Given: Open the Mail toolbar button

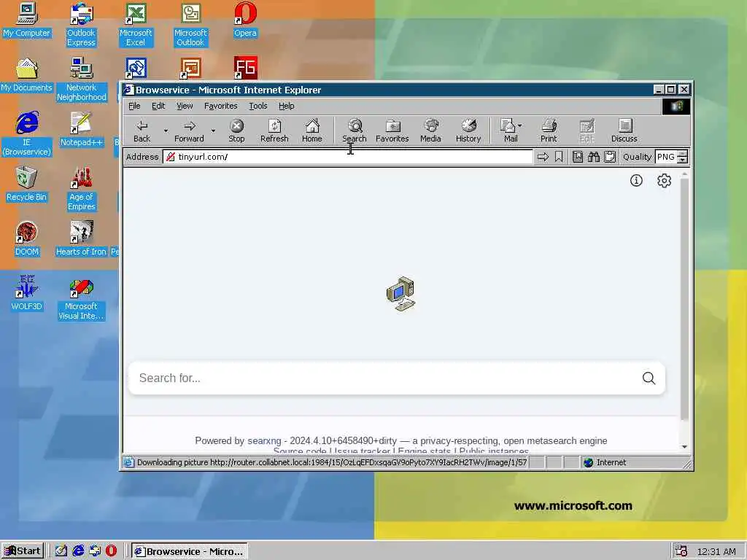Looking at the screenshot, I should (x=508, y=131).
